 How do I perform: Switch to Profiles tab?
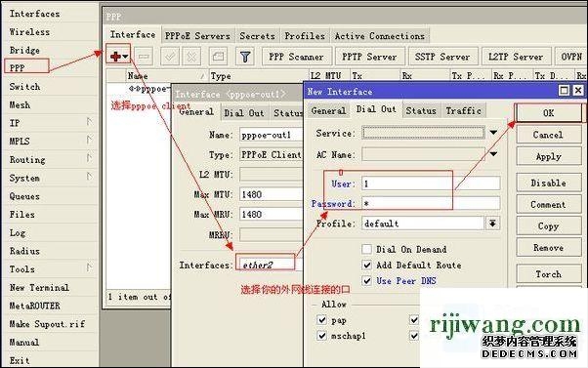pos(305,36)
